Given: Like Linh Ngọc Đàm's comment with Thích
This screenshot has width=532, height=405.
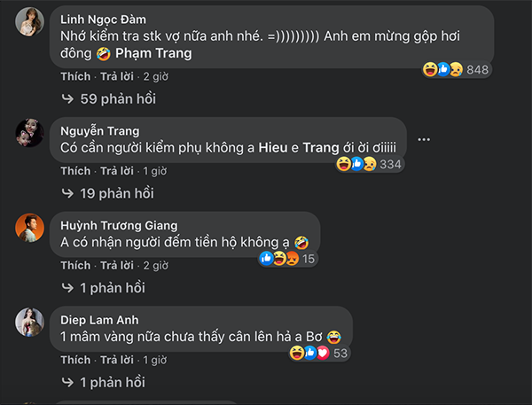Looking at the screenshot, I should pos(75,76).
